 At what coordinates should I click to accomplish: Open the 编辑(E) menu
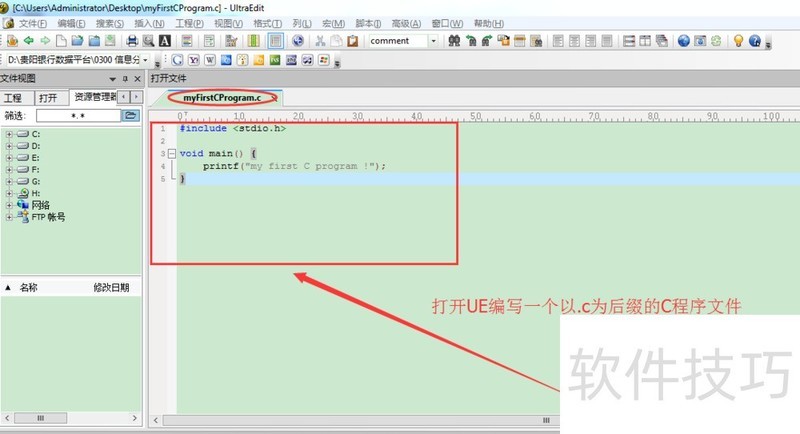[x=71, y=23]
